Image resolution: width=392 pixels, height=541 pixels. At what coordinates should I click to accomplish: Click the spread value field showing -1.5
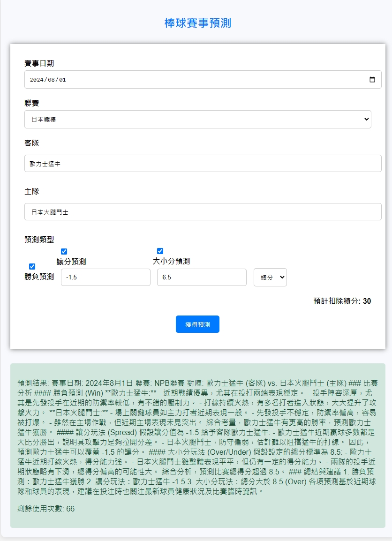(106, 278)
